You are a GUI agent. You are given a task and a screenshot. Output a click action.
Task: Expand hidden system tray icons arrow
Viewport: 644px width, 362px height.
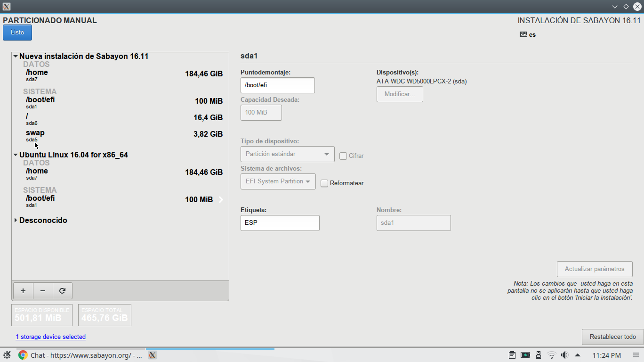pyautogui.click(x=578, y=355)
